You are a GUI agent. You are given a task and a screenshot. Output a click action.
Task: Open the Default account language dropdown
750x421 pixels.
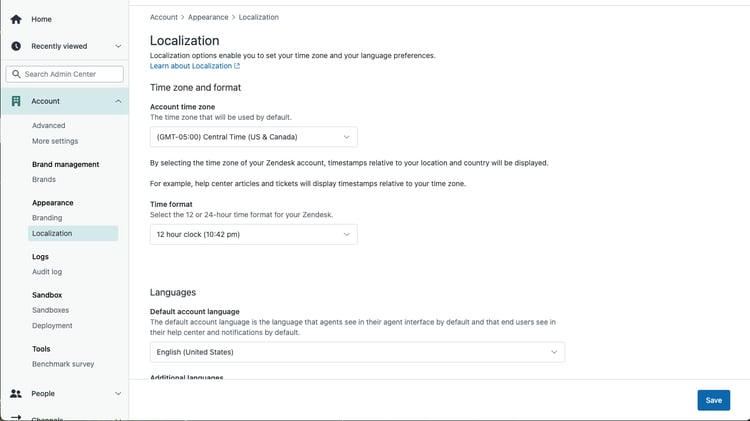[357, 352]
